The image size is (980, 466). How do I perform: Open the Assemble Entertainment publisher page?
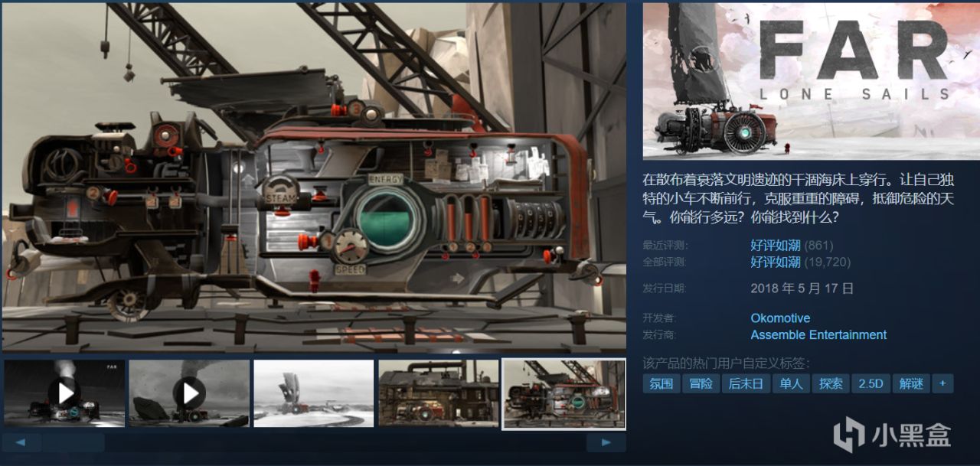(818, 334)
